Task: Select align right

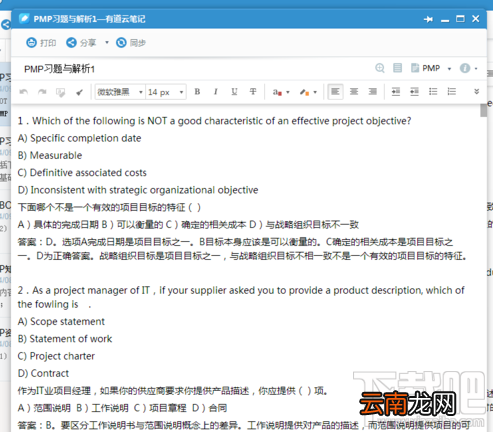Action: 373,91
